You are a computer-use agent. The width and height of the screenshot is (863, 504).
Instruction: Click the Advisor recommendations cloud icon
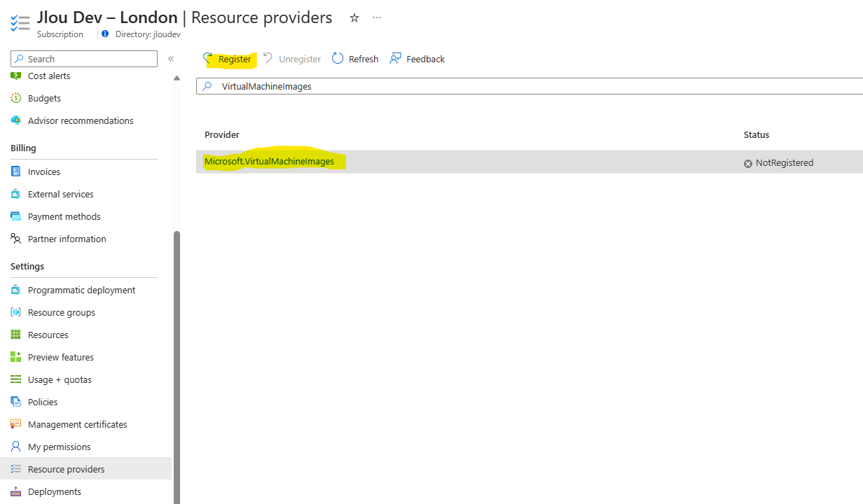16,120
